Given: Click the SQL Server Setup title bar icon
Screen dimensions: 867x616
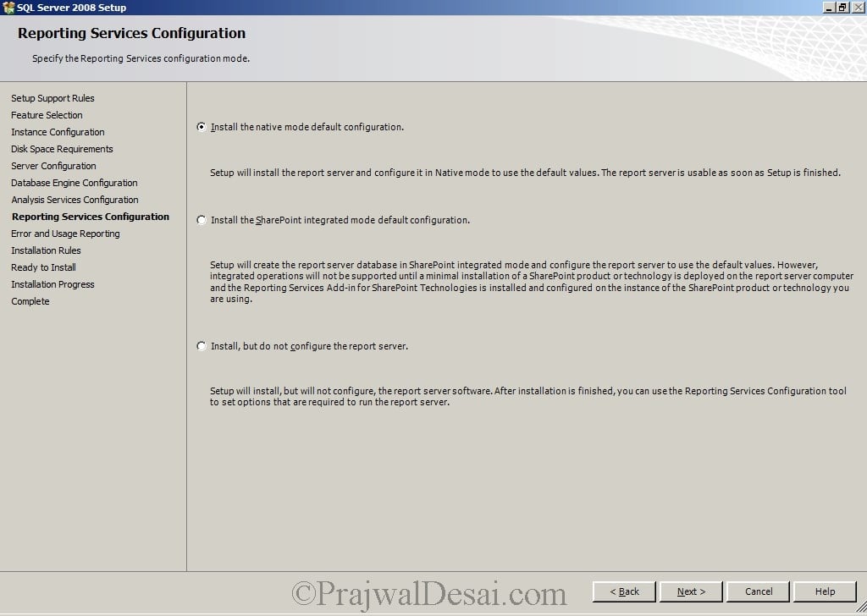Looking at the screenshot, I should pyautogui.click(x=8, y=7).
